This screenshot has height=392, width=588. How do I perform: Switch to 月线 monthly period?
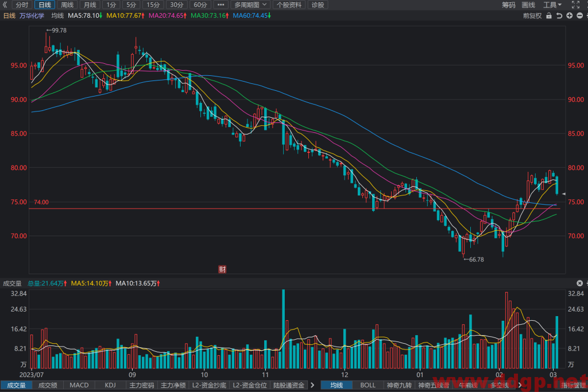click(x=90, y=5)
